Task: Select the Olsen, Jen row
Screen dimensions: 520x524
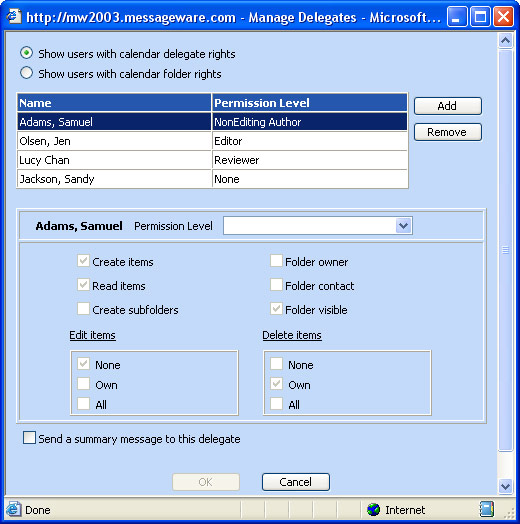Action: coord(213,141)
